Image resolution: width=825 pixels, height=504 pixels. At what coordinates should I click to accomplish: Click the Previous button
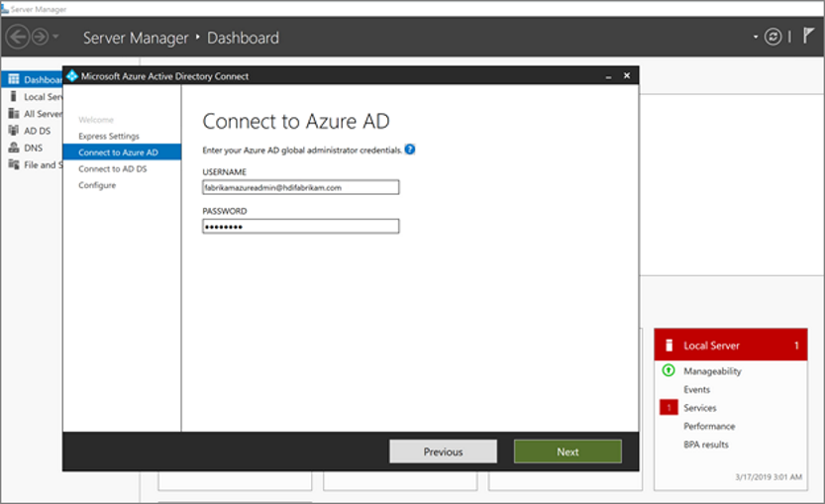click(443, 452)
